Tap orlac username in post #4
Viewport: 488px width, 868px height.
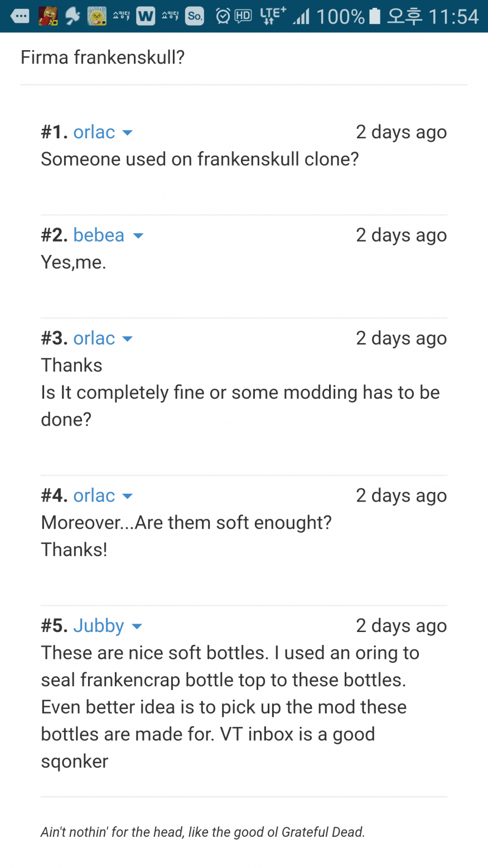[94, 496]
